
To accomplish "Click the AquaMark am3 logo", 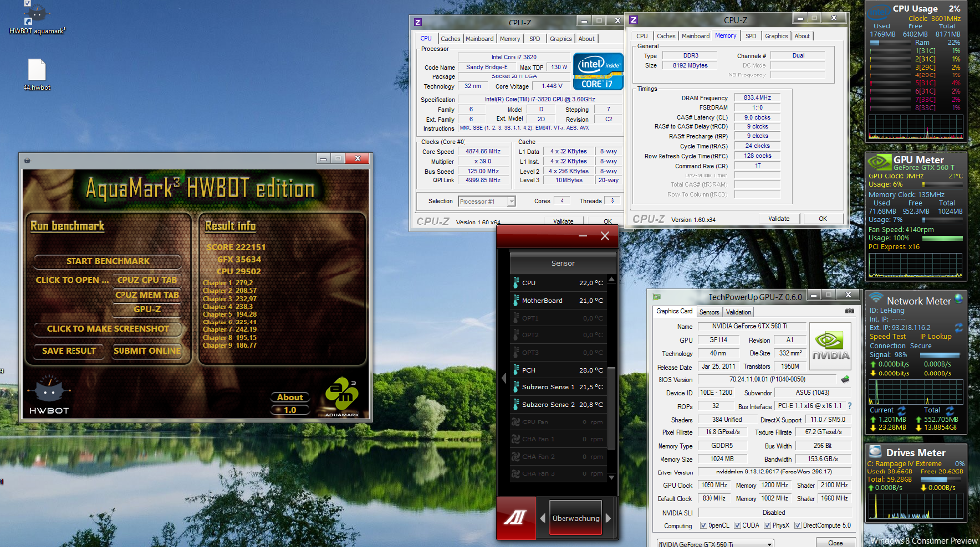I will point(341,396).
